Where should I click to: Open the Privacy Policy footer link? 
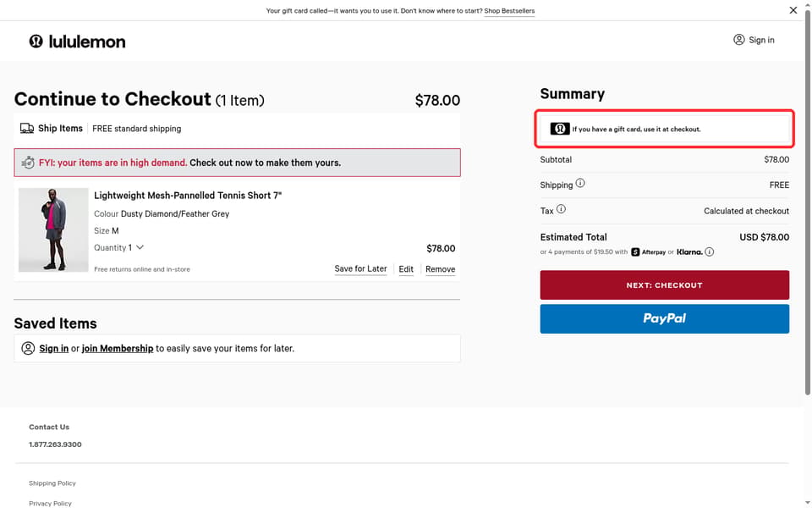coord(50,503)
